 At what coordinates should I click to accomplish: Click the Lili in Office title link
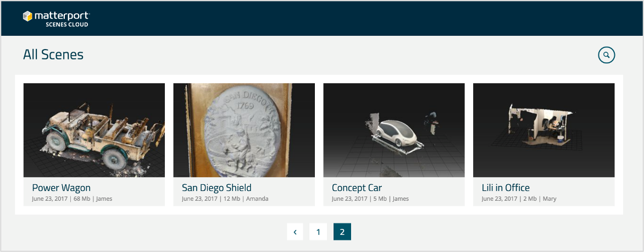tap(506, 188)
